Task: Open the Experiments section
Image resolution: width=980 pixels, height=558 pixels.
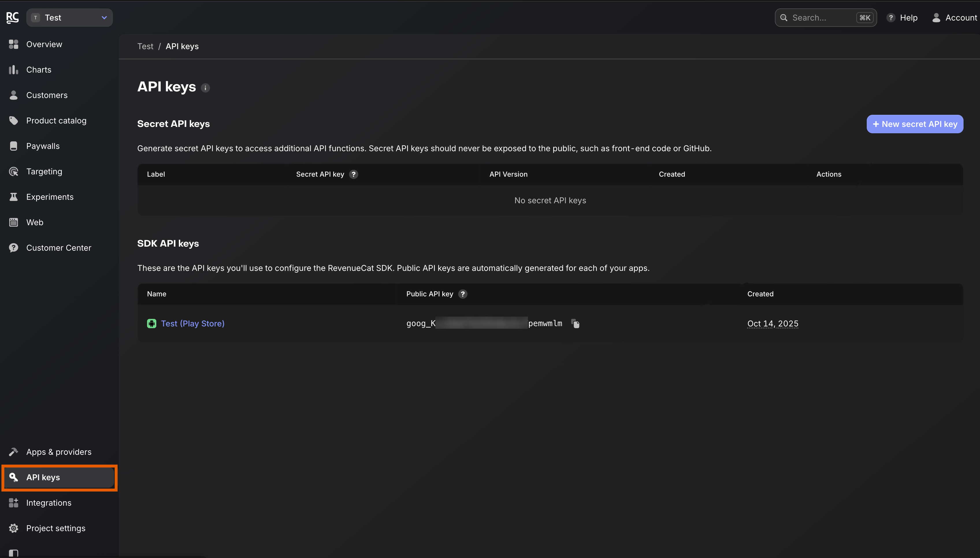Action: (50, 197)
